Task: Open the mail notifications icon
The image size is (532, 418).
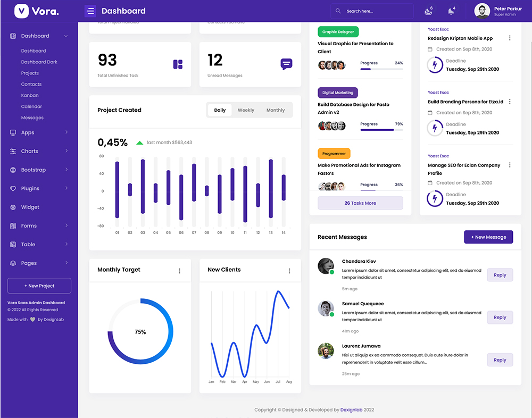Action: [428, 11]
